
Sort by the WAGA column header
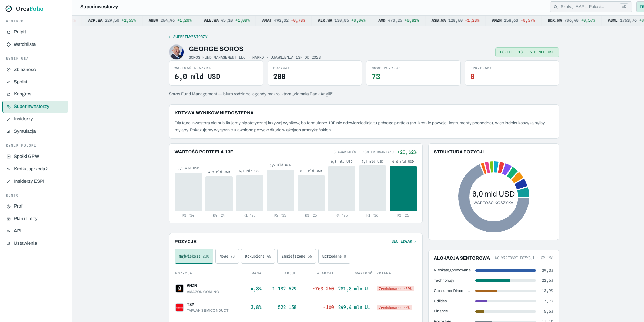pyautogui.click(x=256, y=273)
